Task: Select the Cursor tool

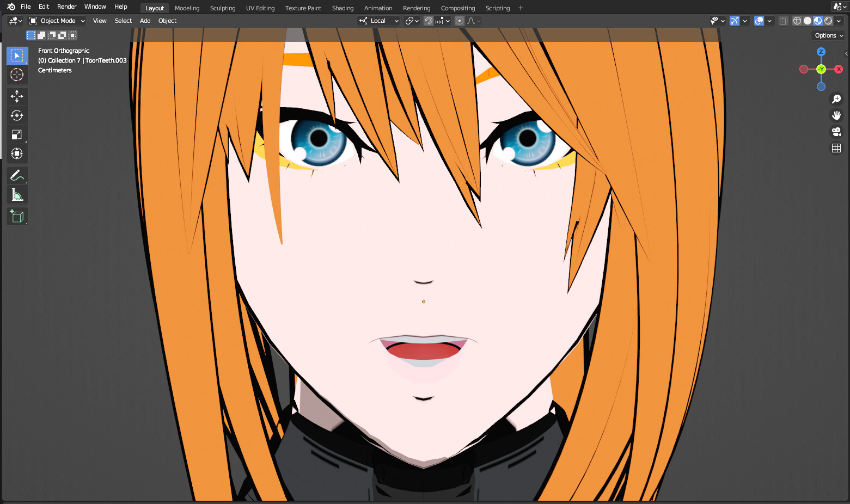Action: 17,75
